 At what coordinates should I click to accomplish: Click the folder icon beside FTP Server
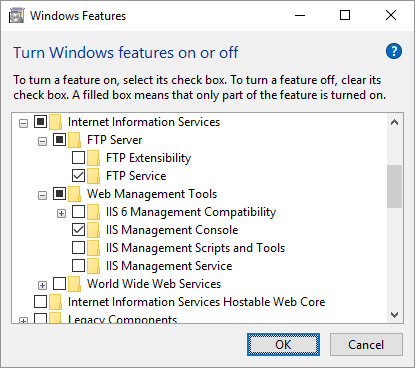click(75, 140)
